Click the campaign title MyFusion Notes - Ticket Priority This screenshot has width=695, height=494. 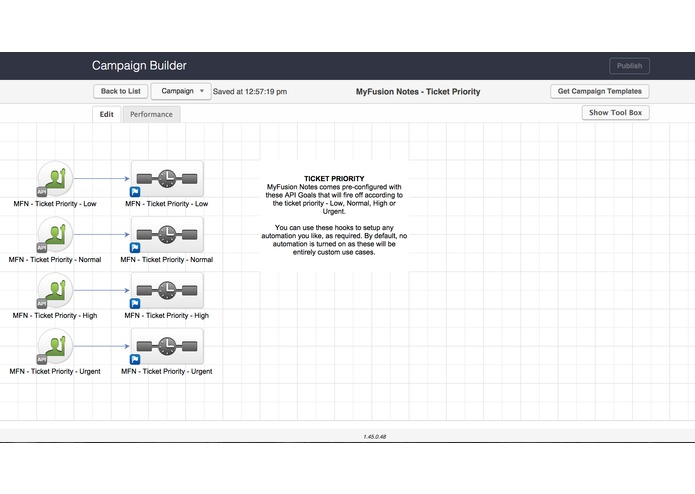click(418, 92)
